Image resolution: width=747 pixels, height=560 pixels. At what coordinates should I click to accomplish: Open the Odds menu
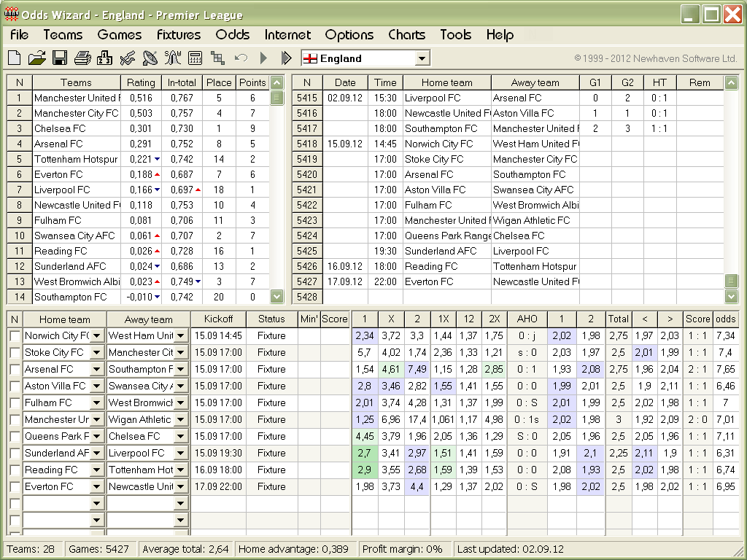[x=233, y=35]
